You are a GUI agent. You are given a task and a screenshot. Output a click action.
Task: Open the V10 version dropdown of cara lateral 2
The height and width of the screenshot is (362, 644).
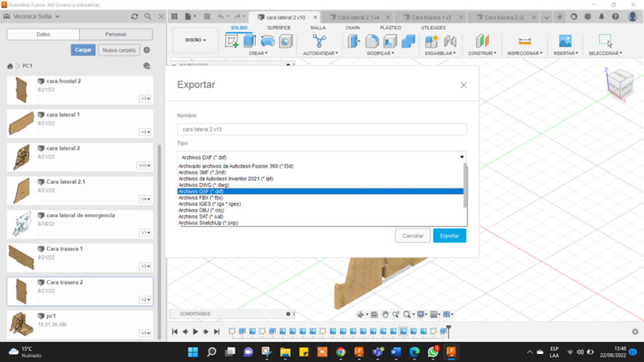[144, 166]
